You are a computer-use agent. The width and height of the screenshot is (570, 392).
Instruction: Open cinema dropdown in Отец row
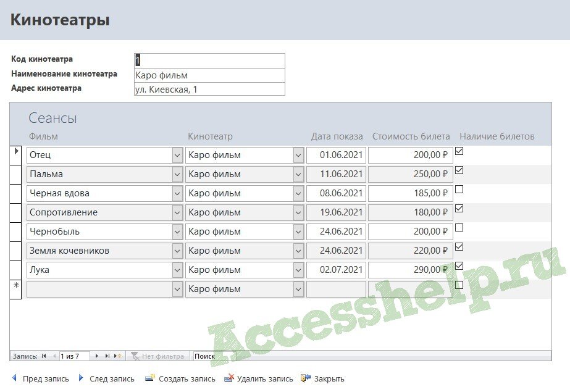coord(298,155)
